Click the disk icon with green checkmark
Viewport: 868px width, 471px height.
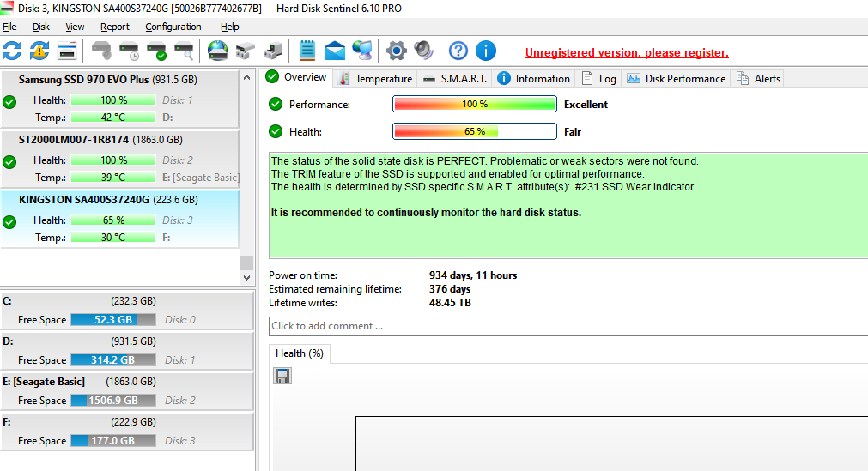(156, 51)
